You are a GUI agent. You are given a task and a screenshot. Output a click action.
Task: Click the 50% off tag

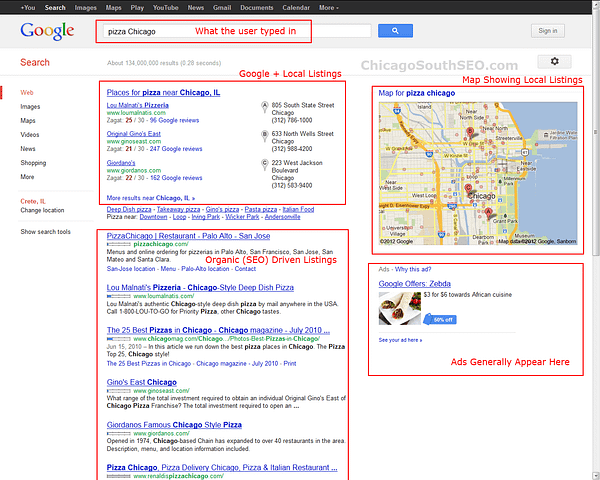tap(440, 319)
